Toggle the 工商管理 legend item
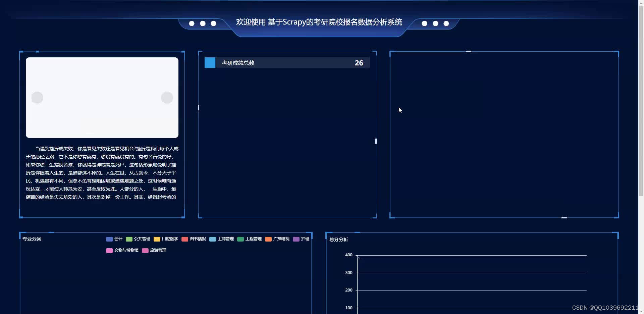 [x=221, y=239]
